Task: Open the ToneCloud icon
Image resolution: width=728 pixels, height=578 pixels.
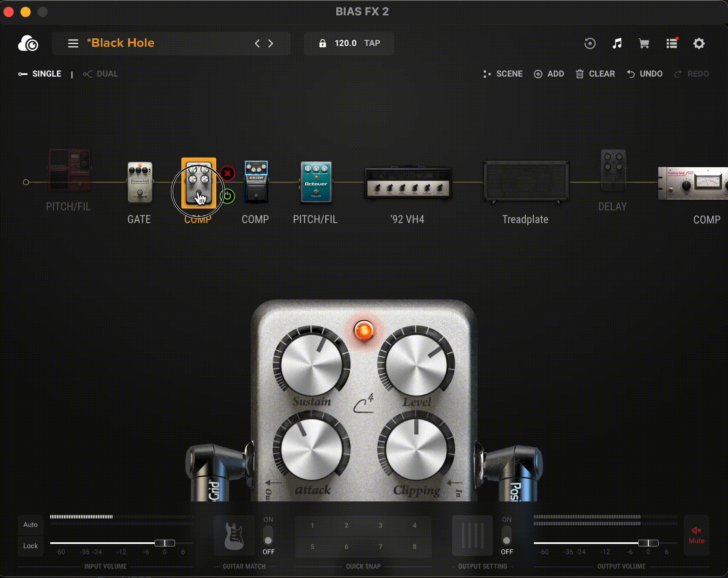Action: tap(28, 43)
